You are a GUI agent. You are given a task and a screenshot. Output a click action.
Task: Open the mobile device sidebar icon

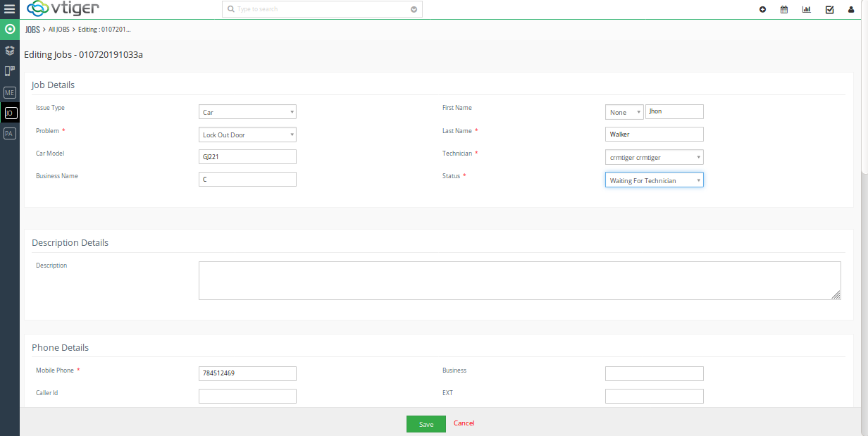click(10, 71)
